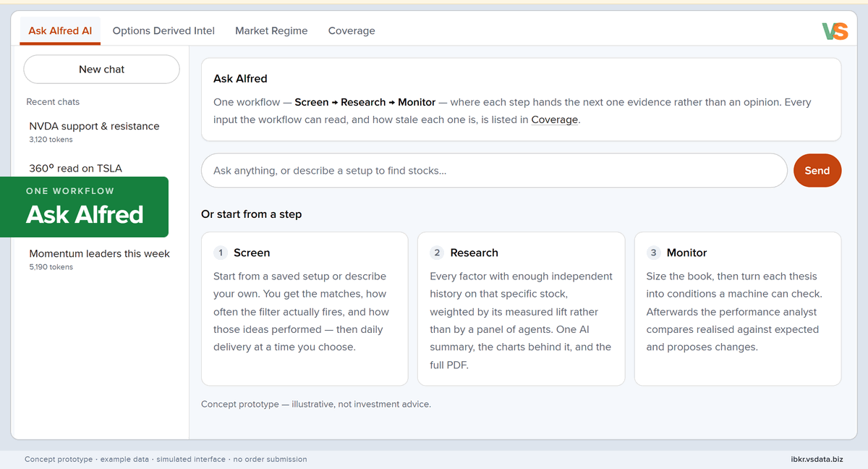
Task: Select the Monitor step card
Action: click(x=738, y=309)
